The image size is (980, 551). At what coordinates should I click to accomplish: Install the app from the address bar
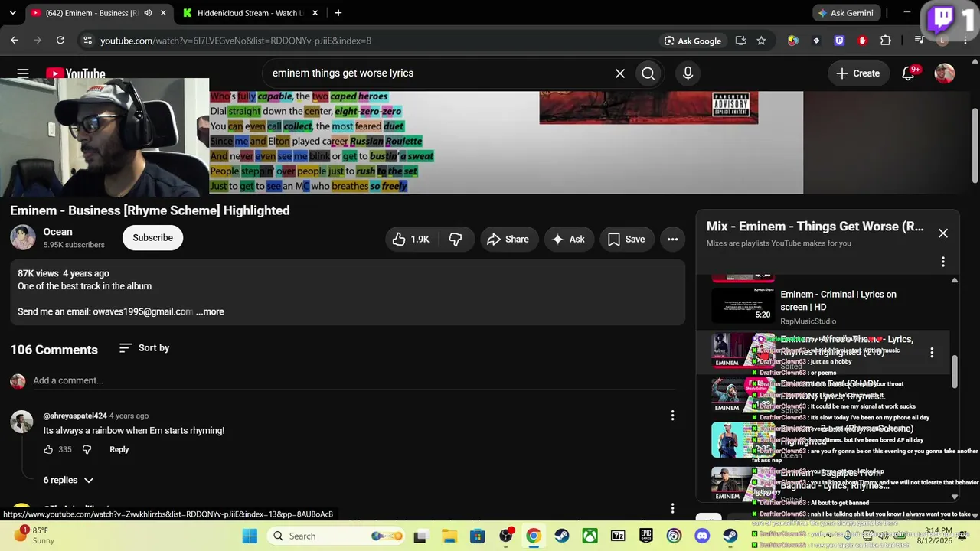[740, 41]
